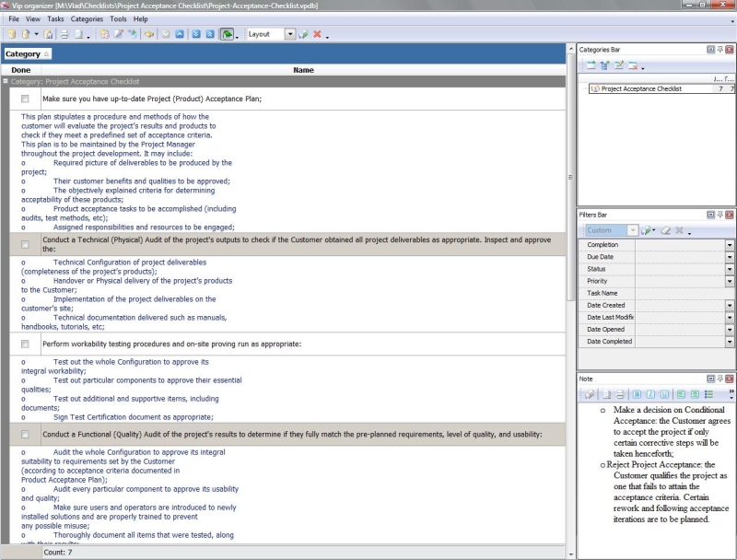Open the Tasks menu
Screen dimensions: 737x560
(55, 18)
